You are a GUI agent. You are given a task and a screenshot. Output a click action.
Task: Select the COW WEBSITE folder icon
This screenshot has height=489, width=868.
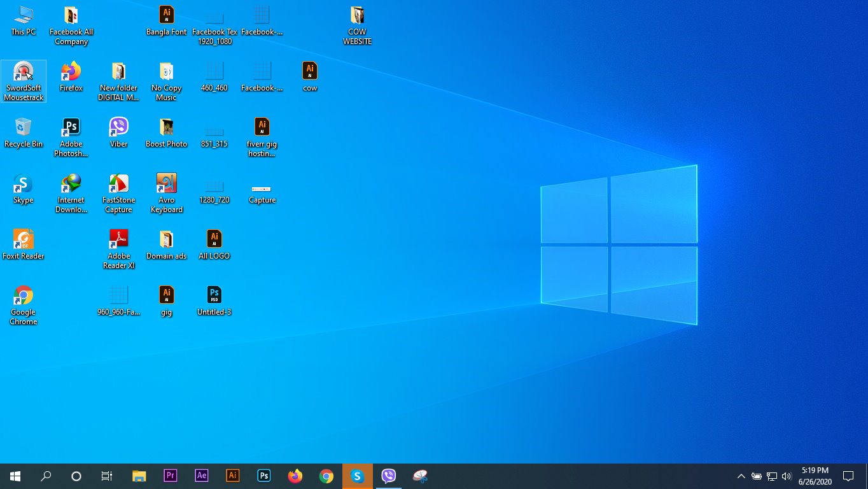tap(358, 26)
